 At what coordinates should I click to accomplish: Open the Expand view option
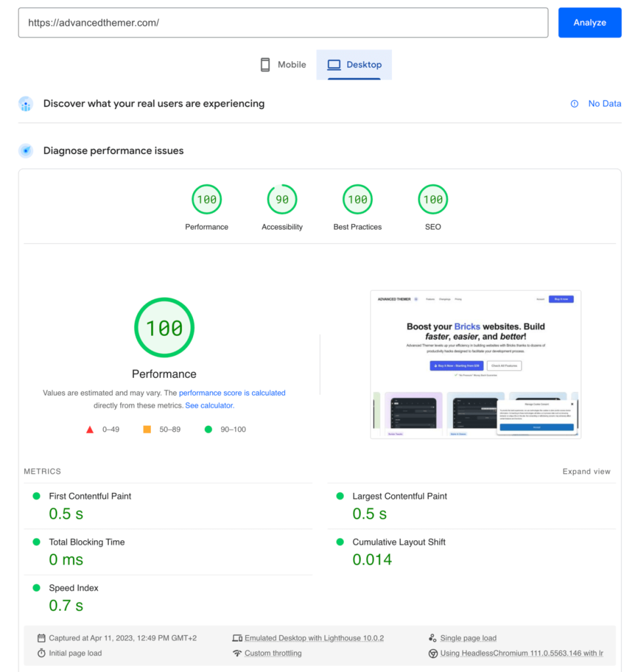[x=586, y=471]
